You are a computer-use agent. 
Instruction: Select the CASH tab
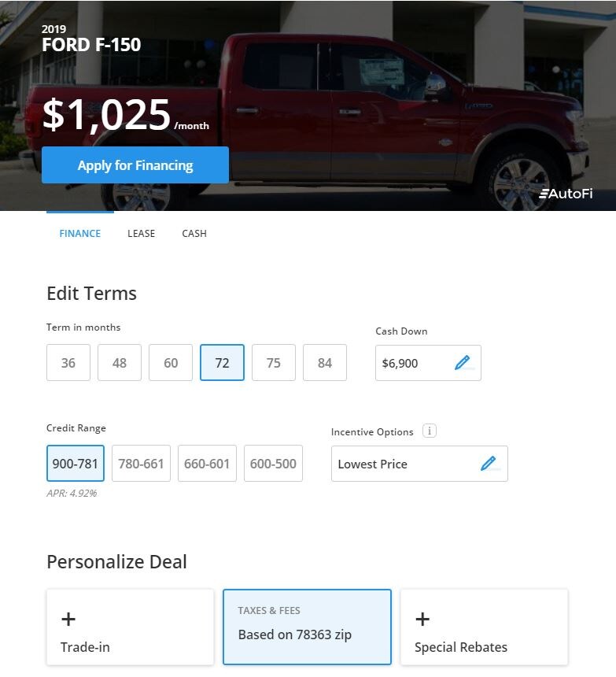tap(194, 234)
